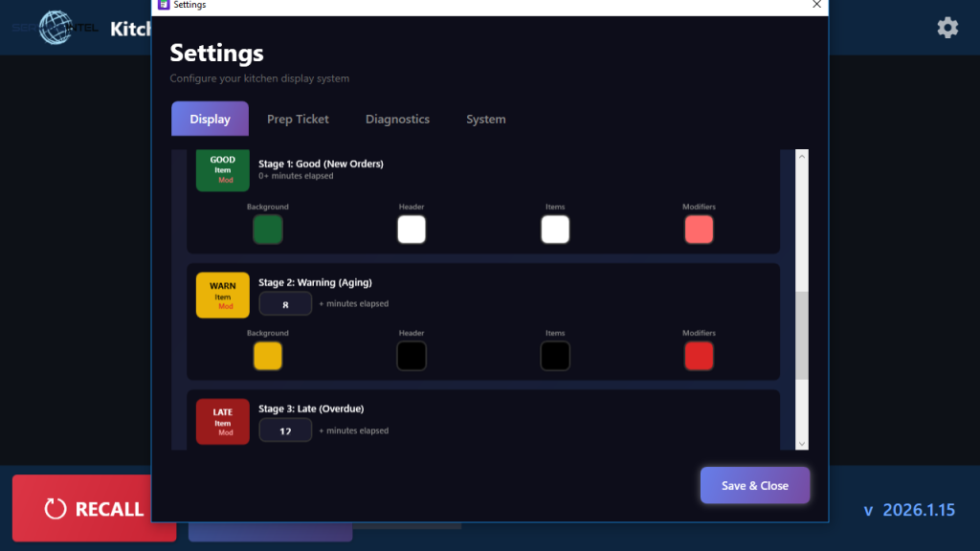Click the scroll-up arrow in settings list

coord(802,157)
